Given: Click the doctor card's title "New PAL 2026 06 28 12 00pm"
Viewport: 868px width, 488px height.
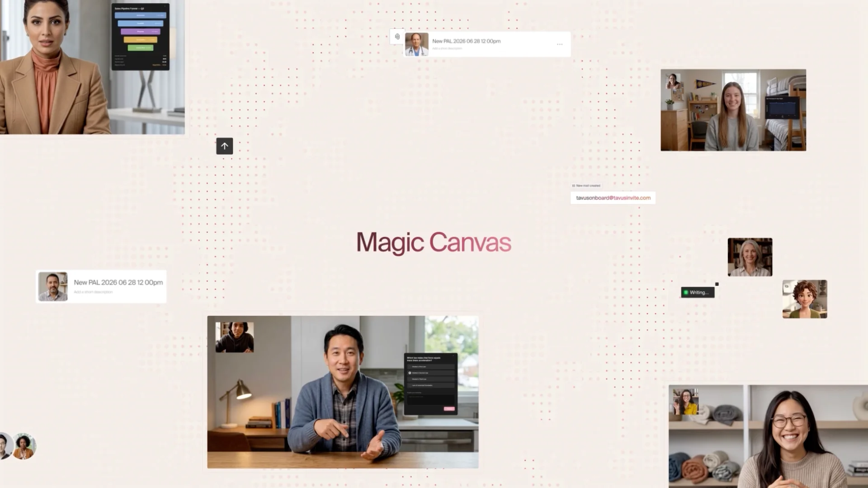Looking at the screenshot, I should (x=466, y=41).
